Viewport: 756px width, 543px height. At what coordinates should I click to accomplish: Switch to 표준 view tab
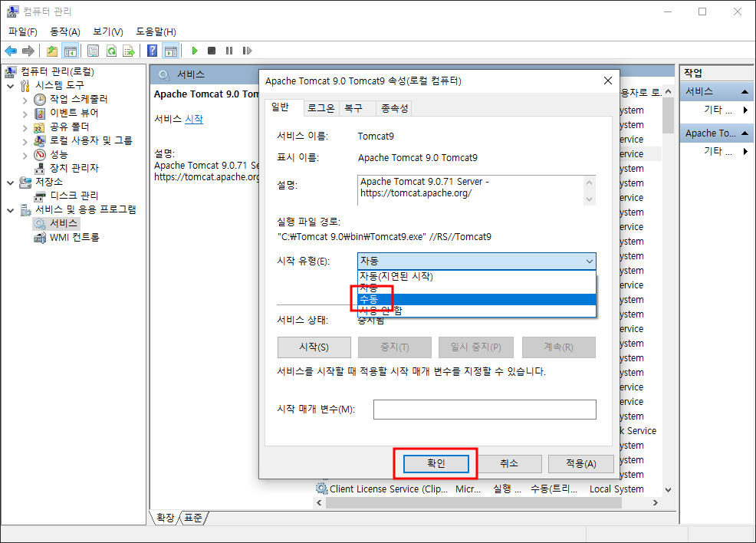coord(193,518)
